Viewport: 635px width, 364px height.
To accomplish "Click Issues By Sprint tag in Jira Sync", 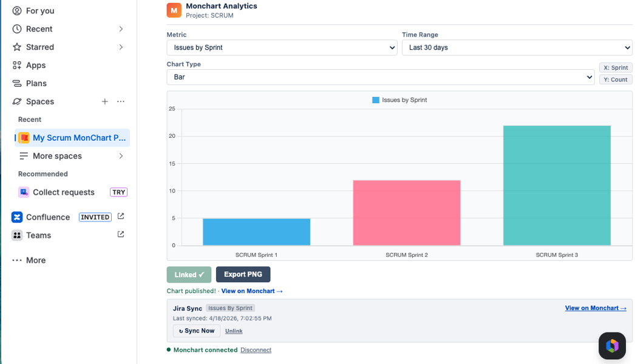I will pyautogui.click(x=230, y=308).
